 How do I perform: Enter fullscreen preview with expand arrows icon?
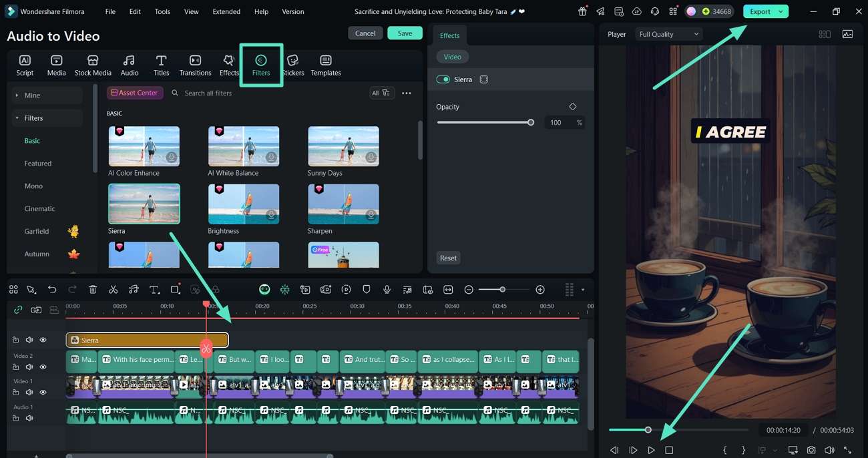(847, 451)
